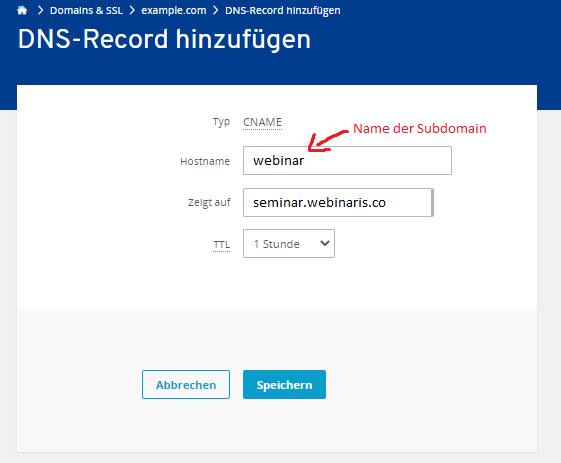Image resolution: width=561 pixels, height=463 pixels.
Task: Open the TTL dropdown showing 1 Stunde
Action: [289, 244]
